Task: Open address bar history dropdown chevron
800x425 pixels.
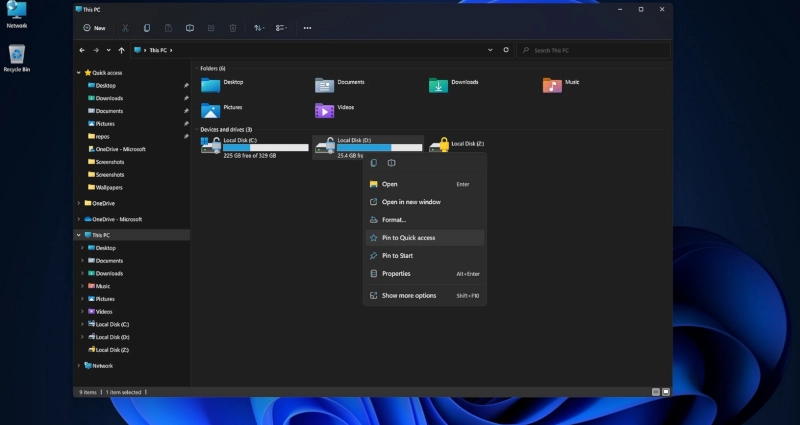Action: coord(490,50)
